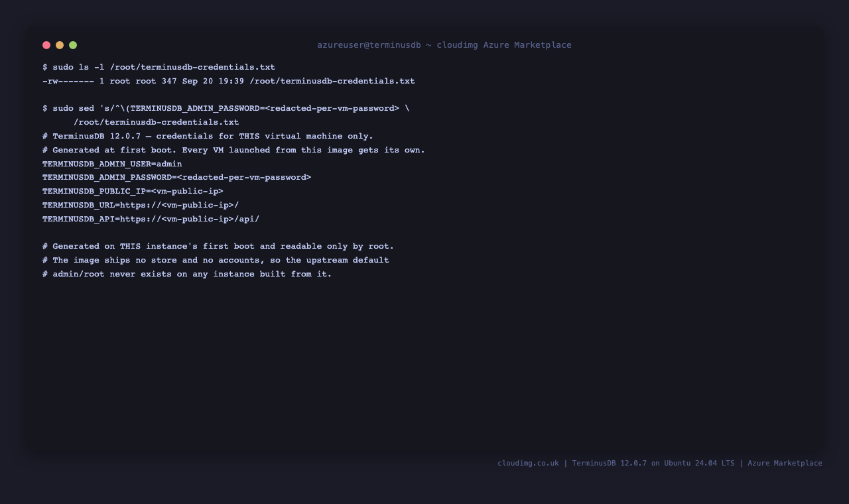Click the yellow minimize window dot

point(60,45)
